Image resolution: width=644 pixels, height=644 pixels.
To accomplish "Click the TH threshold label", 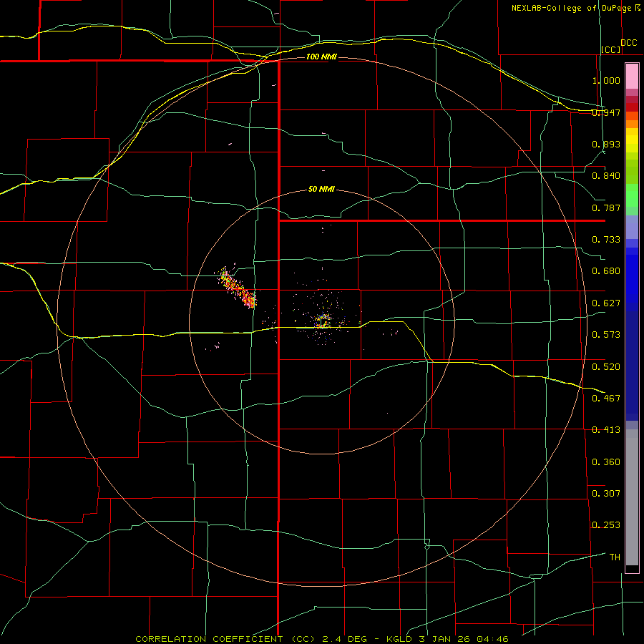I will point(615,557).
